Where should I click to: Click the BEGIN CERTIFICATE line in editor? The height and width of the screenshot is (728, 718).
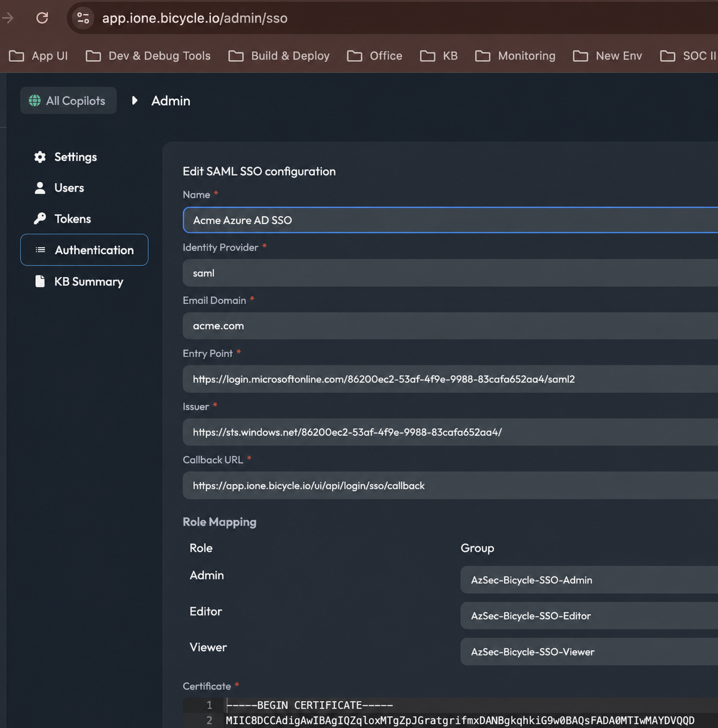click(x=310, y=705)
